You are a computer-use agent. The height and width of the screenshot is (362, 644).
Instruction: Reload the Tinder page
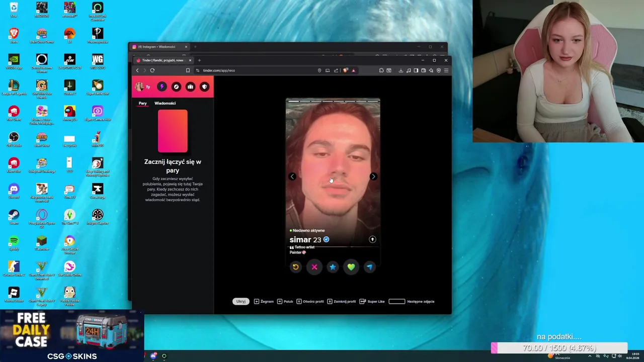tap(152, 70)
